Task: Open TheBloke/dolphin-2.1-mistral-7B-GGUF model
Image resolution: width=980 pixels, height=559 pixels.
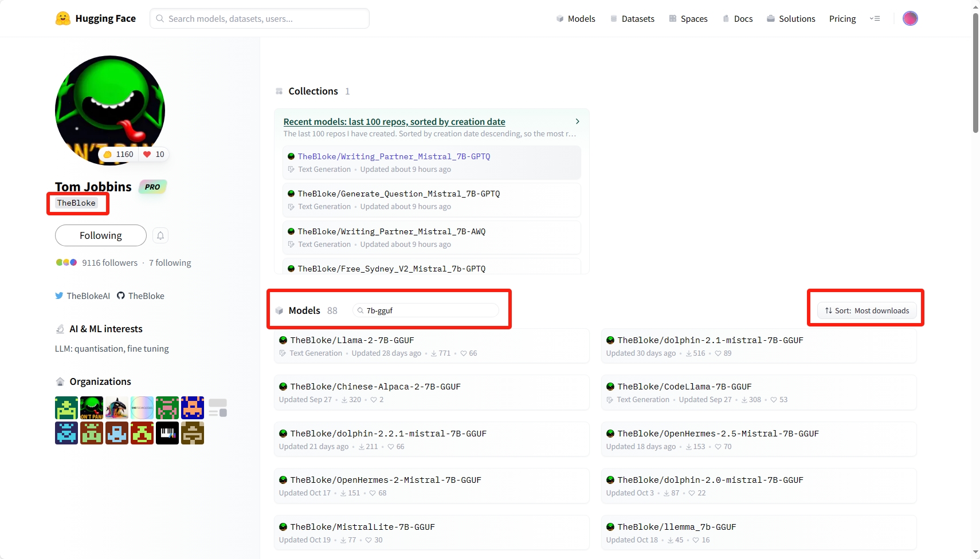Action: [x=759, y=346]
